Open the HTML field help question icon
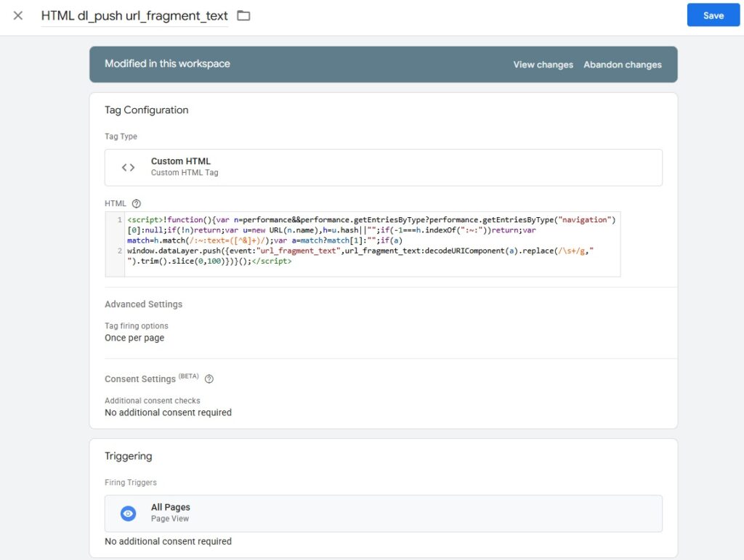The width and height of the screenshot is (744, 560). (136, 204)
